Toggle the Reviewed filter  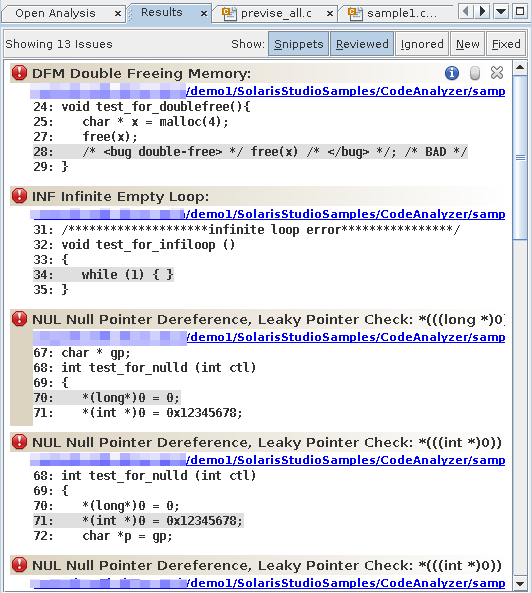pos(362,44)
